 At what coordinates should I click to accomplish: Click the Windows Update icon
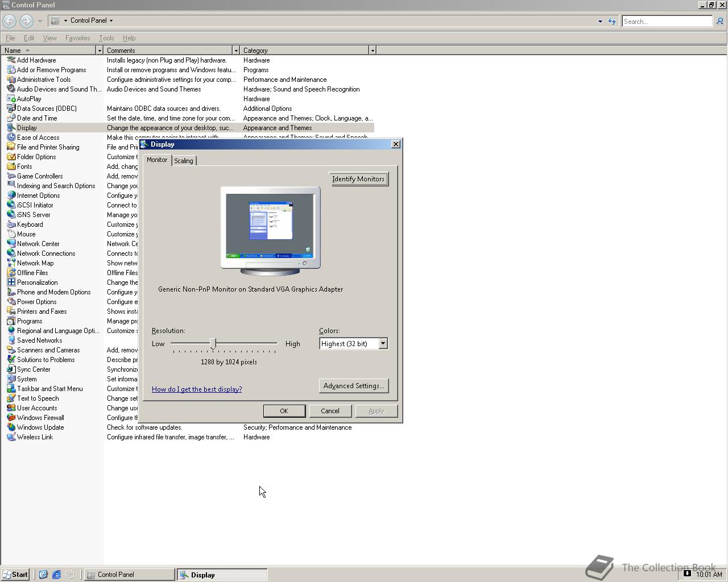(11, 427)
